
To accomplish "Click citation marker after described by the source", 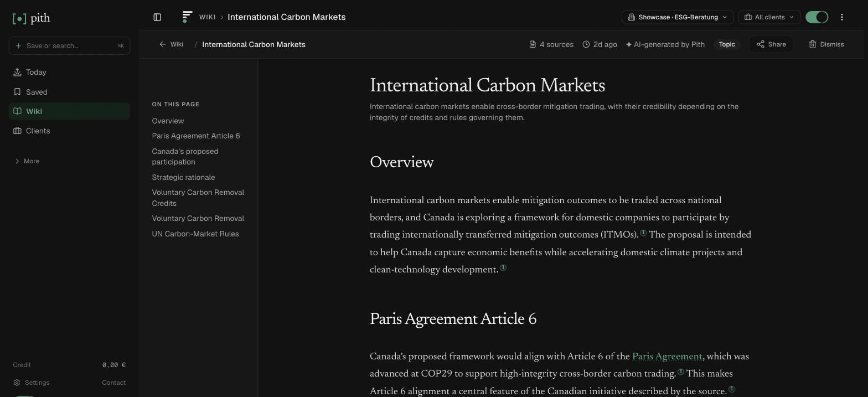I will point(732,389).
